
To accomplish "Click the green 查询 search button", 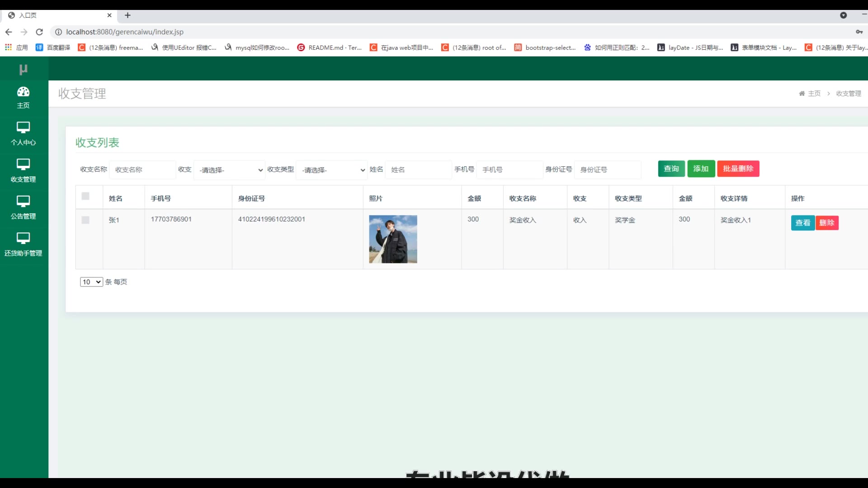I will (x=671, y=169).
